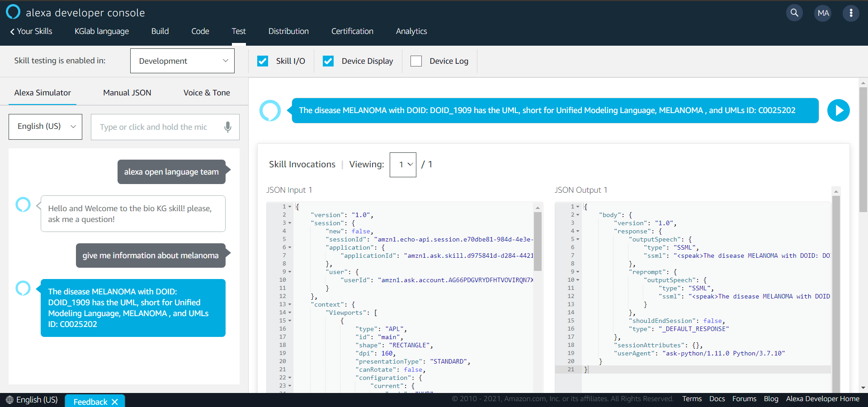868x407 pixels.
Task: Close the Feedback panel with the X
Action: coord(115,402)
